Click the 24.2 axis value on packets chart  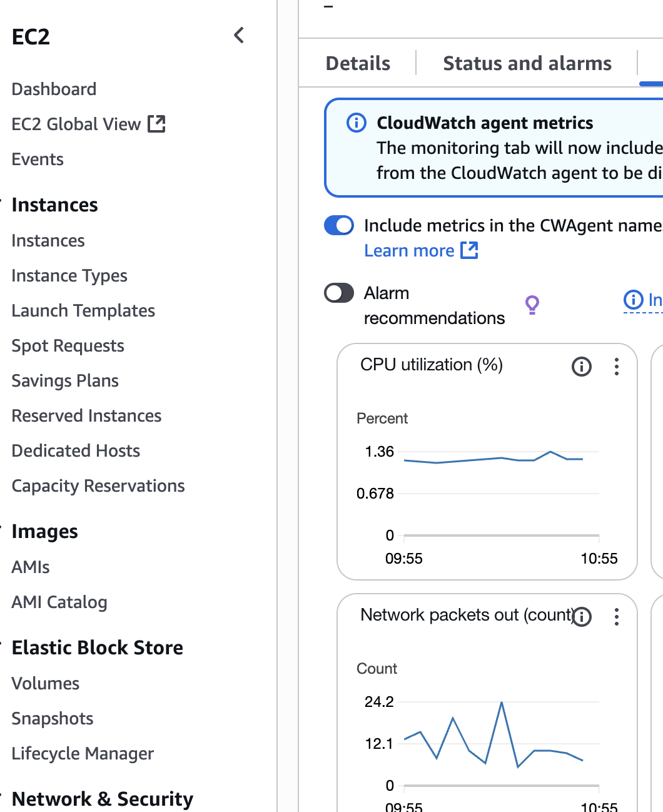tap(379, 702)
